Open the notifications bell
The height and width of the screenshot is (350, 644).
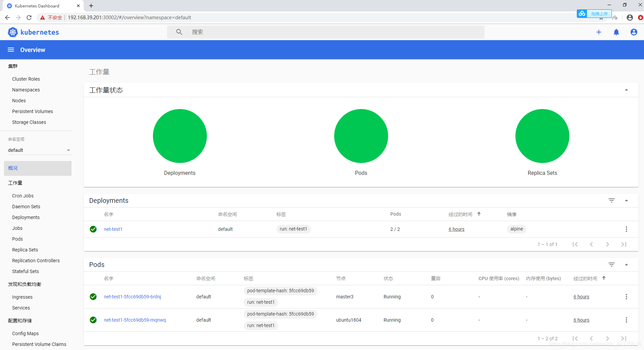click(x=616, y=32)
